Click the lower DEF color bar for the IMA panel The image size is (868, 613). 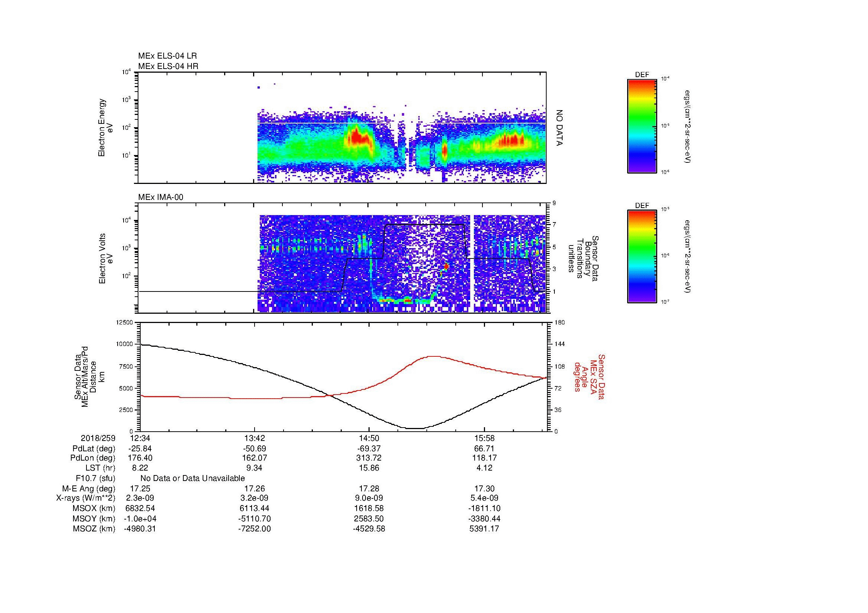click(x=642, y=257)
